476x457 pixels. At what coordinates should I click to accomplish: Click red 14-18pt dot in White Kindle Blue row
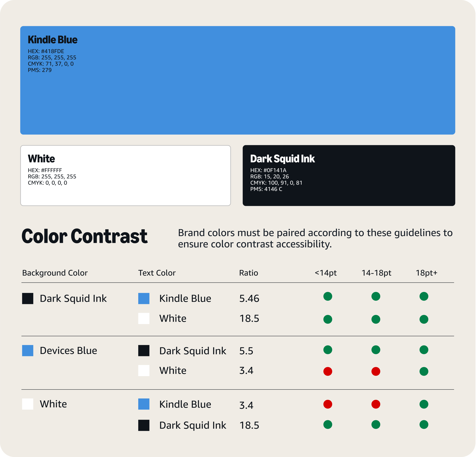pyautogui.click(x=376, y=404)
